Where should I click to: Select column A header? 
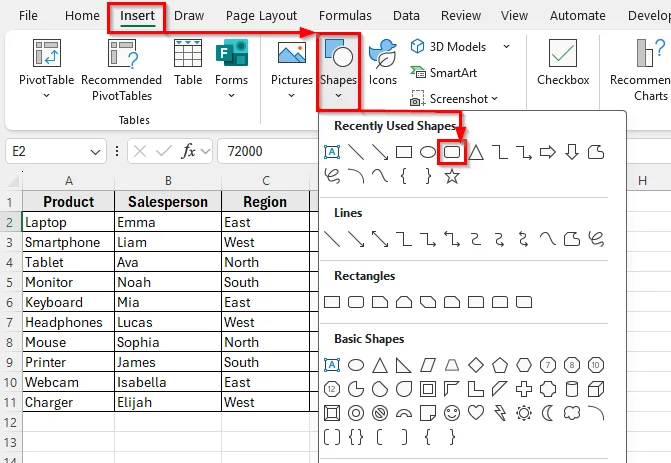pyautogui.click(x=68, y=181)
